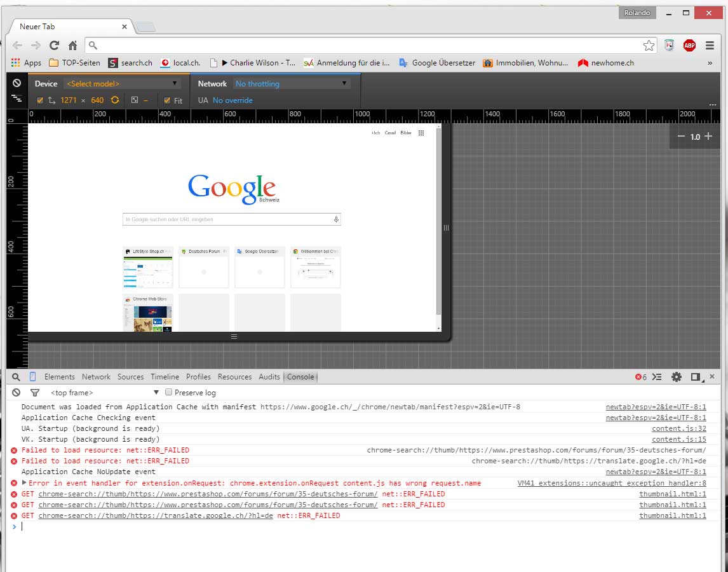728x572 pixels.
Task: Open the top frame context dropdown
Action: tap(104, 393)
